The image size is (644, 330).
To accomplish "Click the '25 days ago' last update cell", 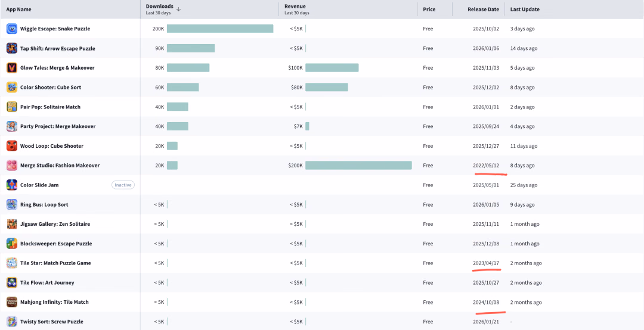I will point(524,185).
